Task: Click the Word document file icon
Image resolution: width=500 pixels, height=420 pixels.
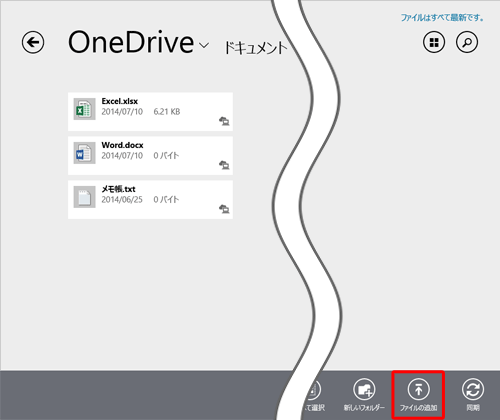Action: click(x=84, y=153)
